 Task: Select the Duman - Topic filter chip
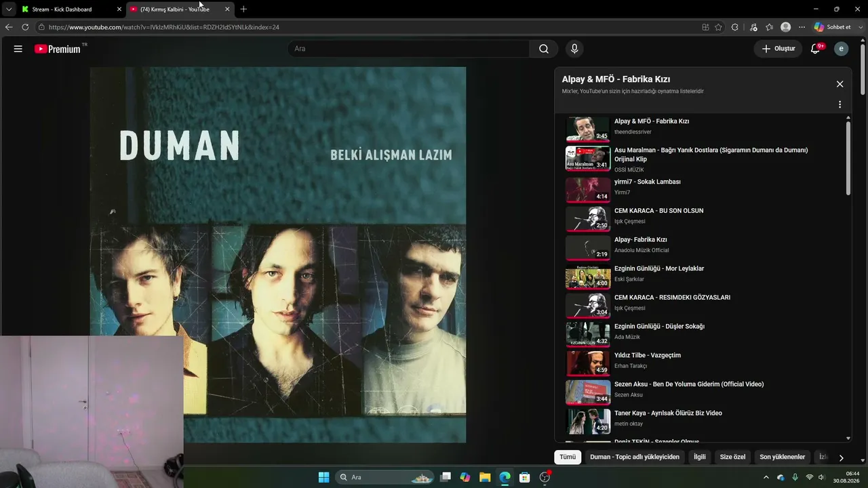[635, 457]
